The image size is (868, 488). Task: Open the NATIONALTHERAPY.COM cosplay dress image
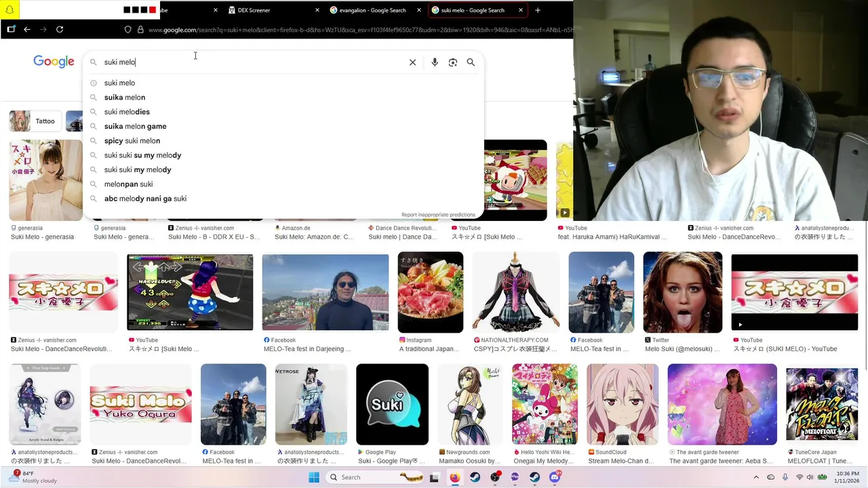516,292
